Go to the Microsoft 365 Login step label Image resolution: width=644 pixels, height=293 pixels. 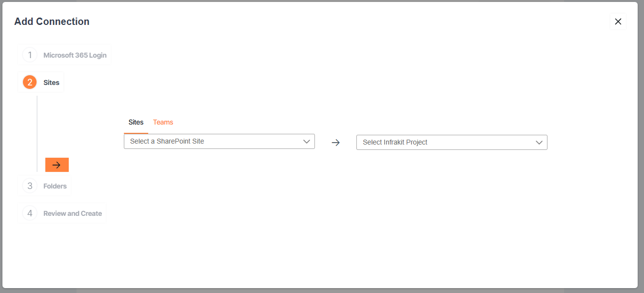[75, 55]
